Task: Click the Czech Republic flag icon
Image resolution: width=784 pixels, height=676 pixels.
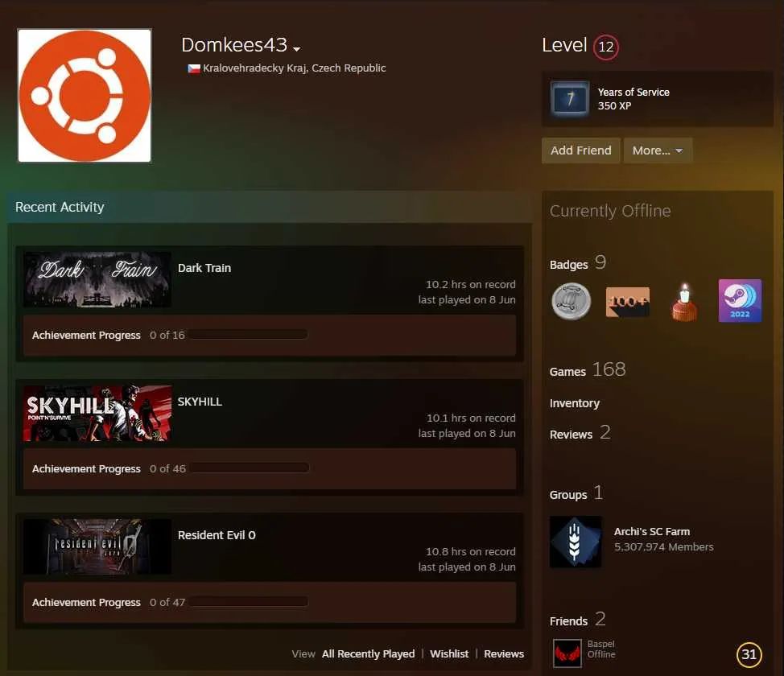Action: click(194, 68)
